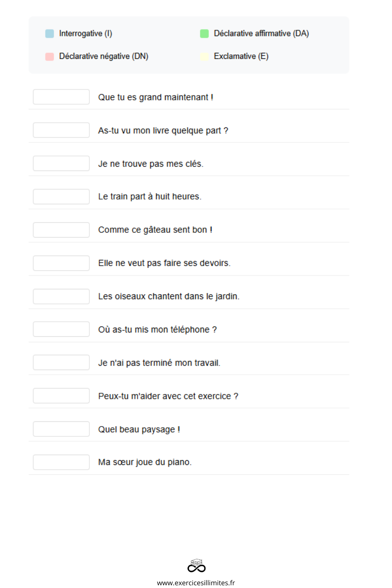The width and height of the screenshot is (392, 588).
Task: Click answer box for 'Le train part à huit heures'
Action: 61,197
